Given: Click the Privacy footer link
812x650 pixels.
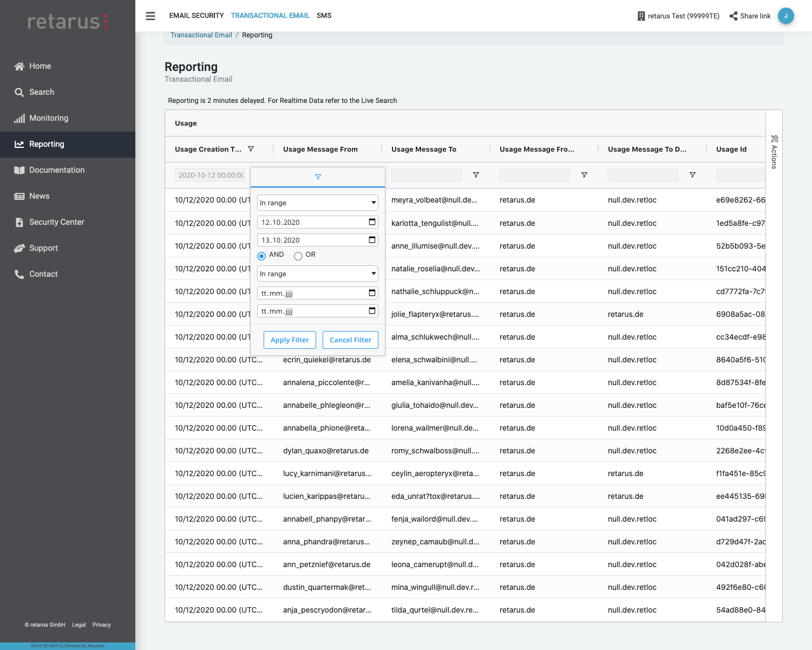Looking at the screenshot, I should pyautogui.click(x=101, y=625).
